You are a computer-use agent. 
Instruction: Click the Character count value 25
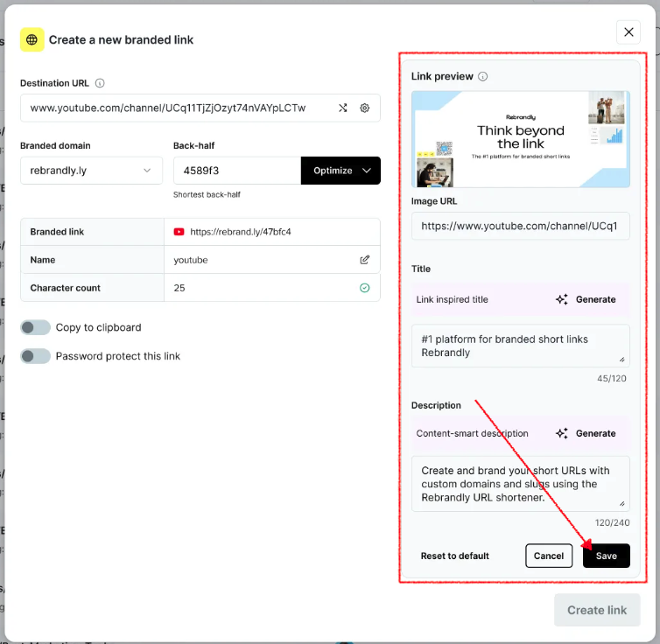tap(179, 288)
